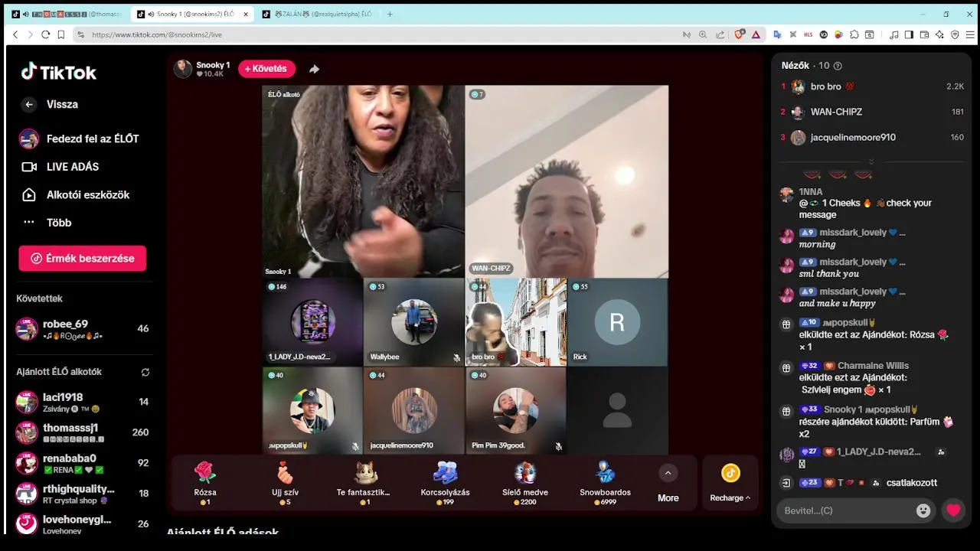Image resolution: width=980 pixels, height=551 pixels.
Task: Open followed creator robee_69
Action: coord(83,329)
